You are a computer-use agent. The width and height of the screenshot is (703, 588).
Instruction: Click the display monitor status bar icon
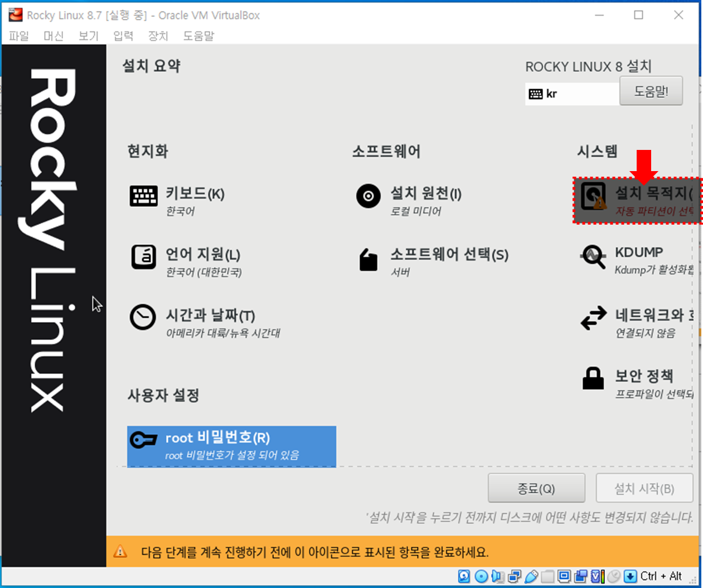pos(564,576)
